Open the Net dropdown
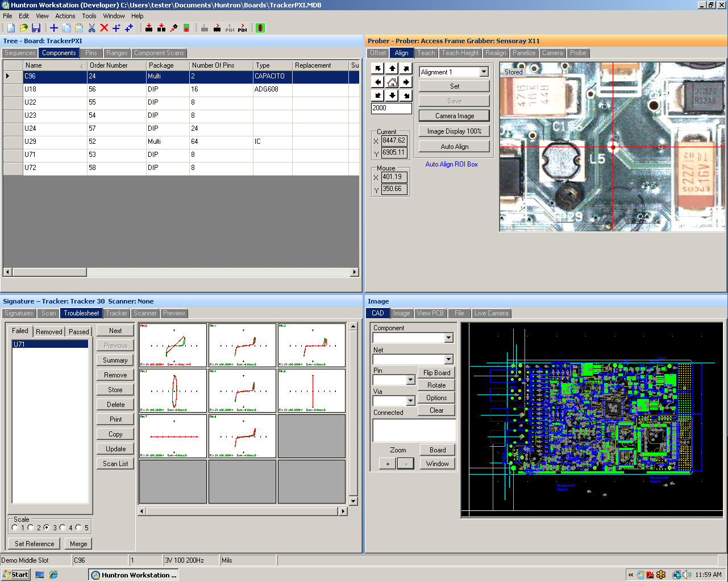 [448, 360]
